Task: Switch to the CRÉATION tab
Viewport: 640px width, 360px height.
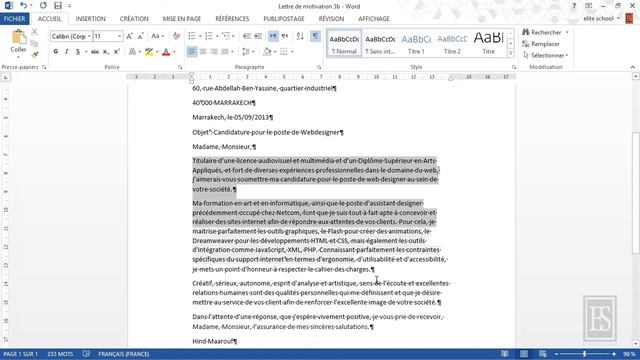Action: pyautogui.click(x=134, y=19)
